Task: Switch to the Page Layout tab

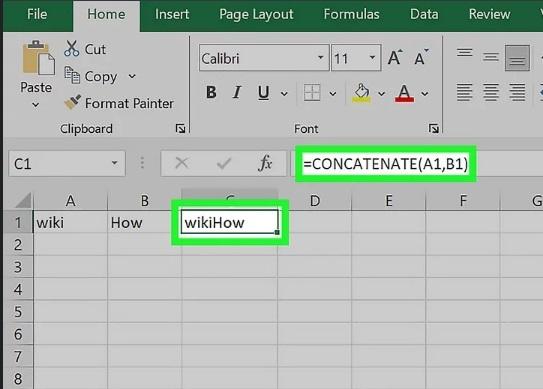Action: pyautogui.click(x=256, y=14)
